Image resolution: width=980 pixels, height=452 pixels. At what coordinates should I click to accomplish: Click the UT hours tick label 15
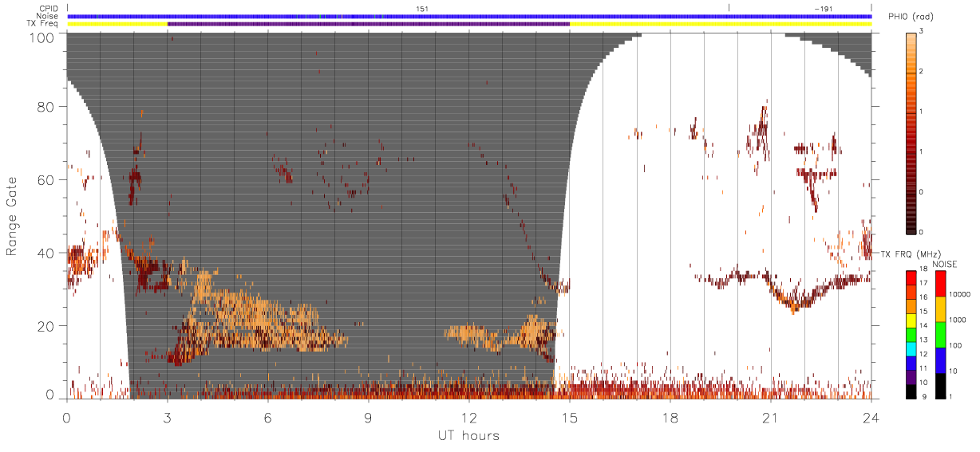[570, 419]
